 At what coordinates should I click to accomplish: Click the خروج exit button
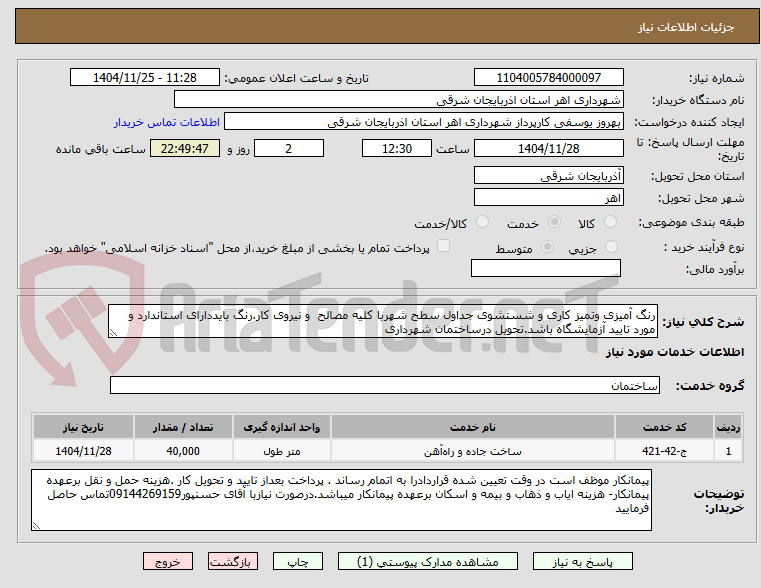coord(167,561)
